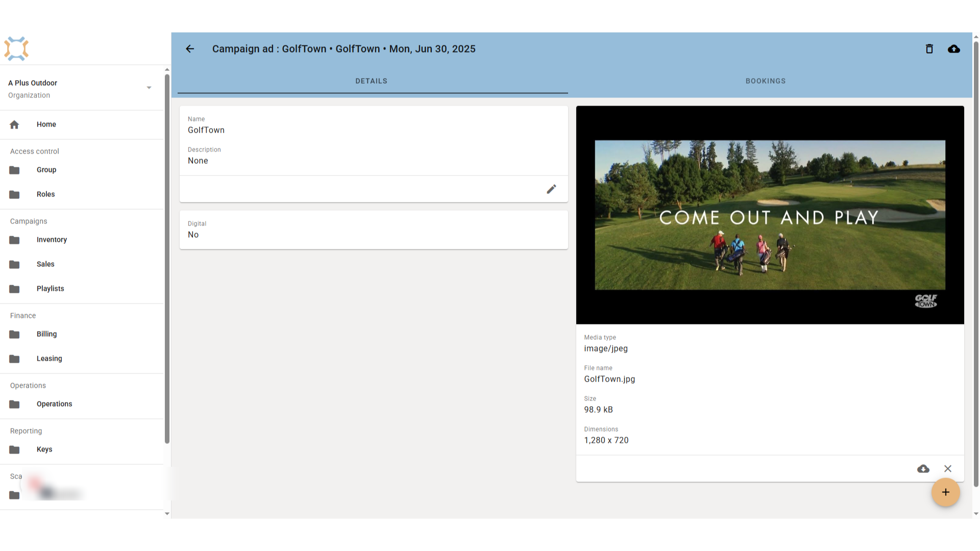This screenshot has width=980, height=551.
Task: Click the cloud icon below image details
Action: (x=923, y=469)
